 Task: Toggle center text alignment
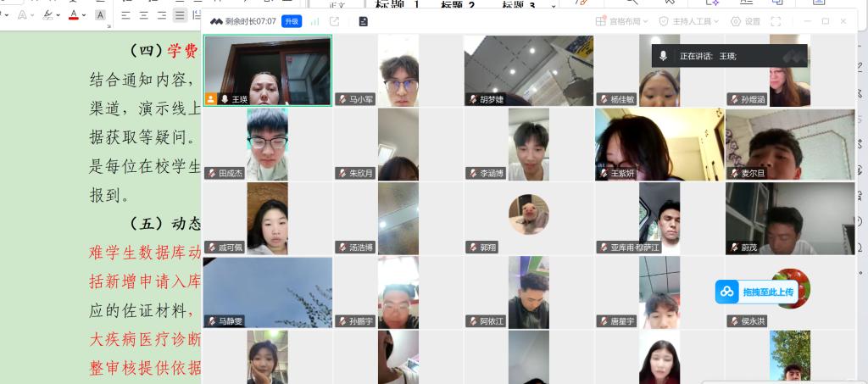pos(142,15)
